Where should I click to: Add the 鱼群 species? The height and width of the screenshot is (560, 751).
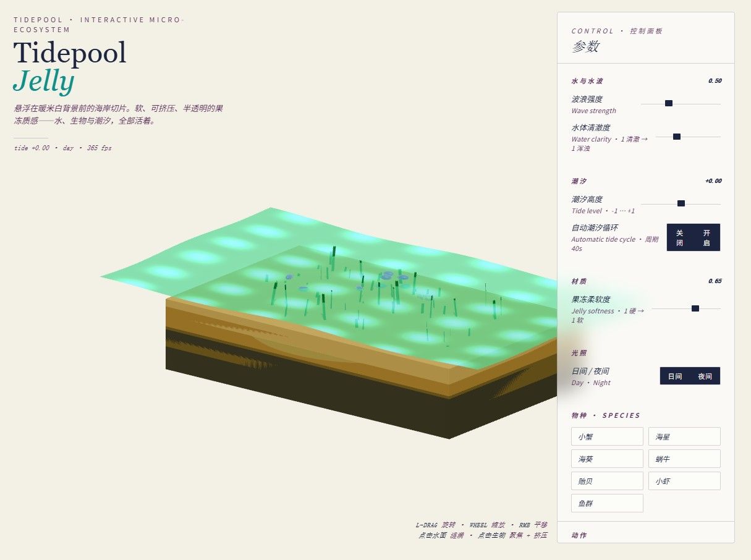pyautogui.click(x=607, y=503)
